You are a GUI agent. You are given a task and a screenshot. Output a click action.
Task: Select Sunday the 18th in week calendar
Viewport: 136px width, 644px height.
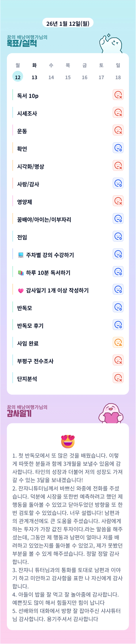pyautogui.click(x=118, y=77)
